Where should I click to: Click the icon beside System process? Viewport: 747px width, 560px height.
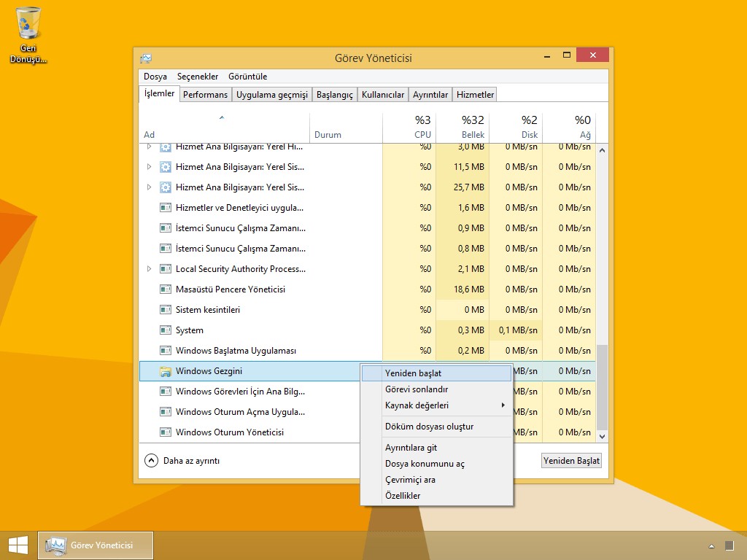coord(166,330)
